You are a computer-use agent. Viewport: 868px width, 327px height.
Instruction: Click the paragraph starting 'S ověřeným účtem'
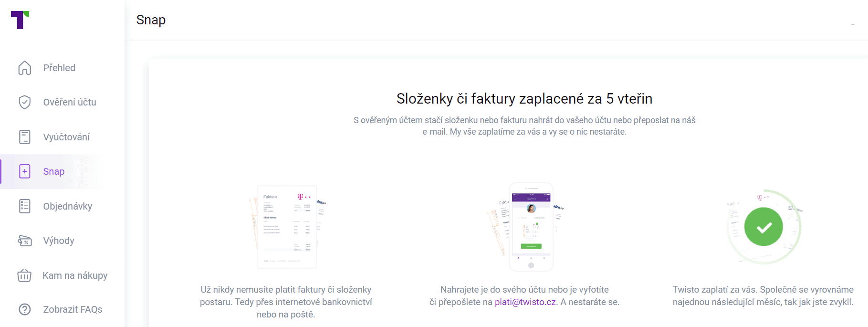click(524, 126)
